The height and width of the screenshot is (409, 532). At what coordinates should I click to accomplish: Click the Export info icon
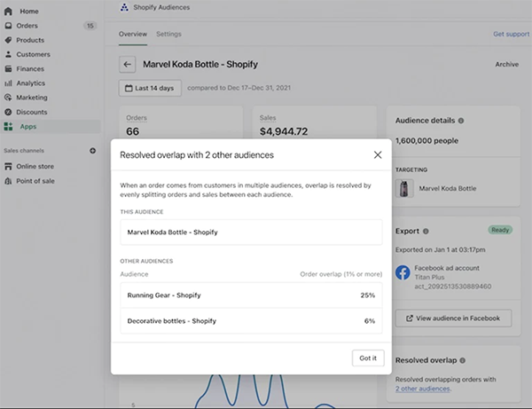pos(426,232)
